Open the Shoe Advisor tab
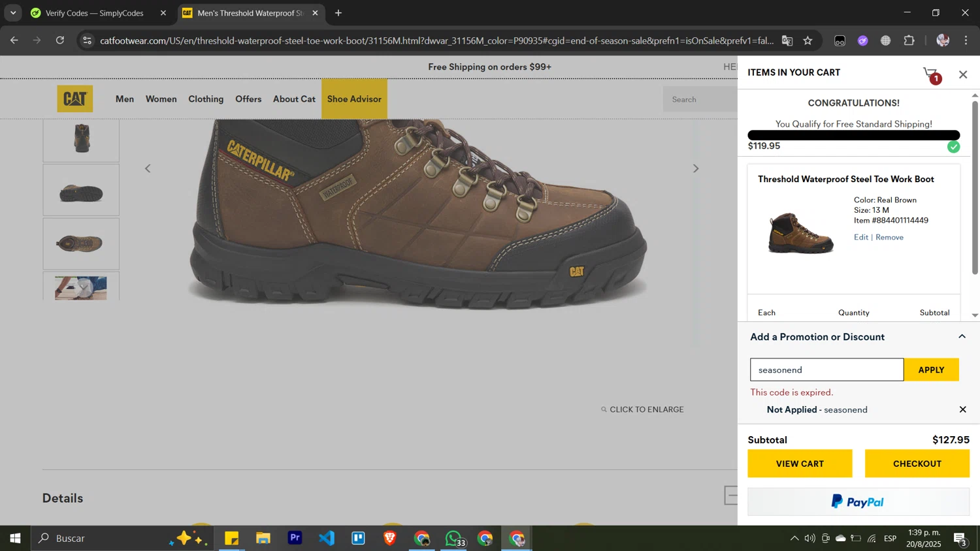Viewport: 980px width, 551px height. click(x=354, y=99)
